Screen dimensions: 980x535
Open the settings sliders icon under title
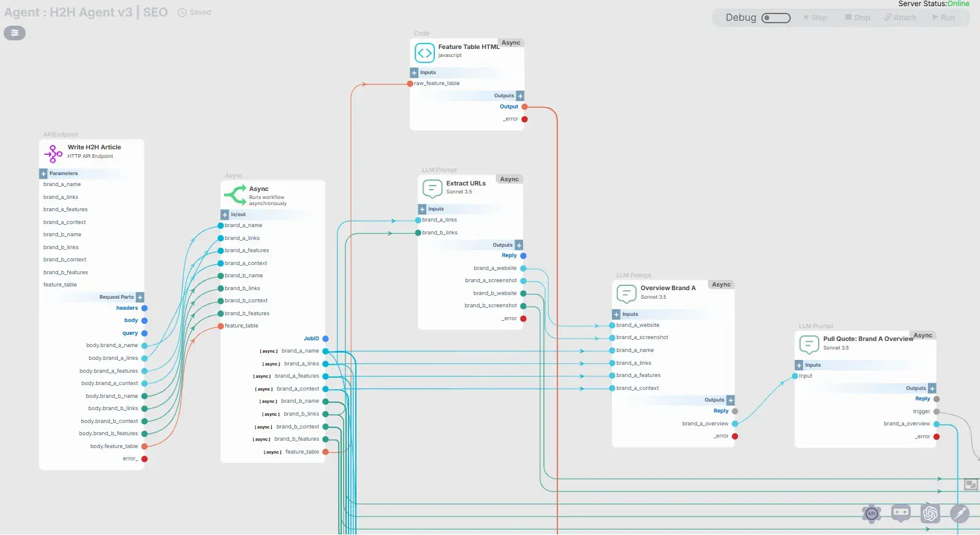[x=15, y=33]
